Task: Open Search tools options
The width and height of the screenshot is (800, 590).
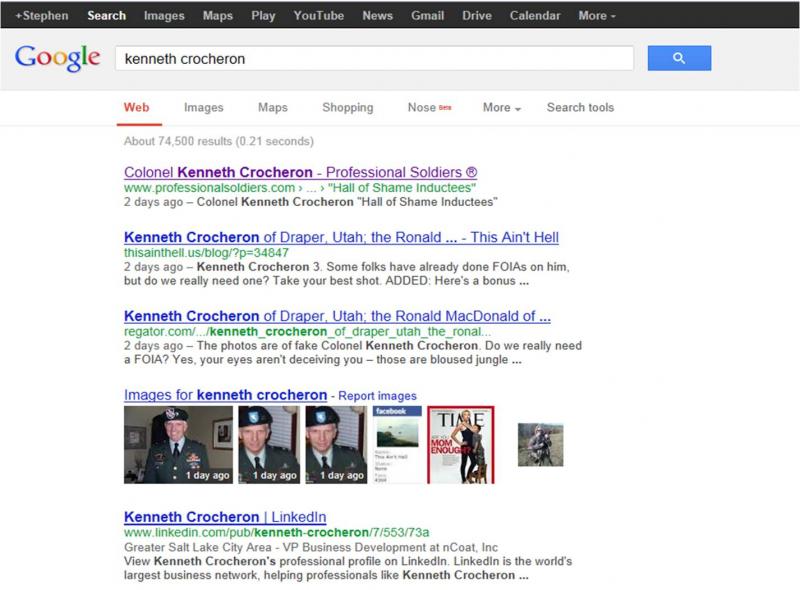Action: [x=580, y=107]
